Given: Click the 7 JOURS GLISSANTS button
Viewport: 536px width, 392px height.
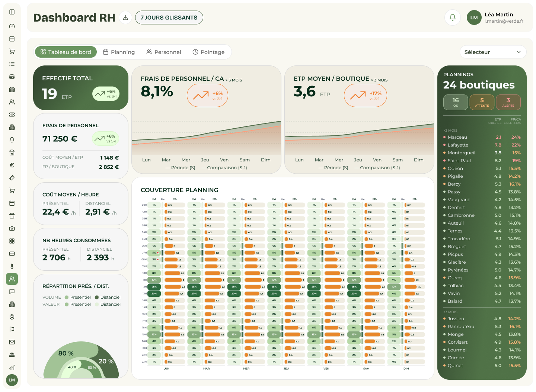Looking at the screenshot, I should tap(169, 17).
